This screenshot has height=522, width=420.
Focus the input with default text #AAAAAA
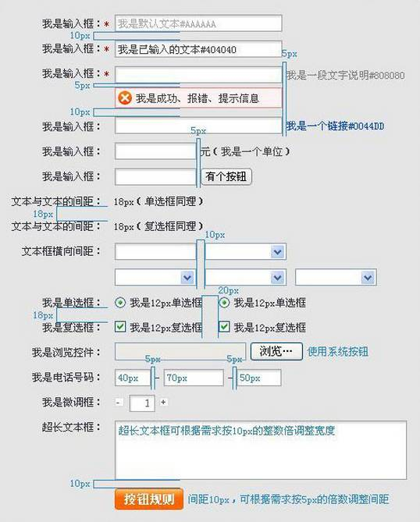tap(198, 23)
